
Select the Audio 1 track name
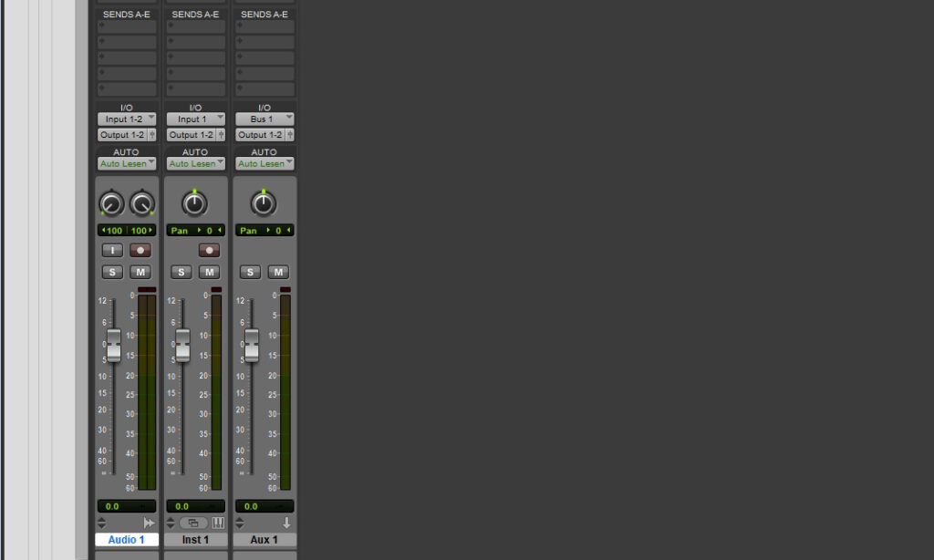click(x=127, y=540)
